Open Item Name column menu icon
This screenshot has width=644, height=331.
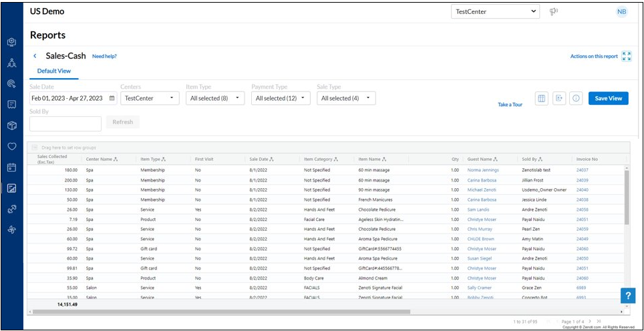click(x=384, y=159)
